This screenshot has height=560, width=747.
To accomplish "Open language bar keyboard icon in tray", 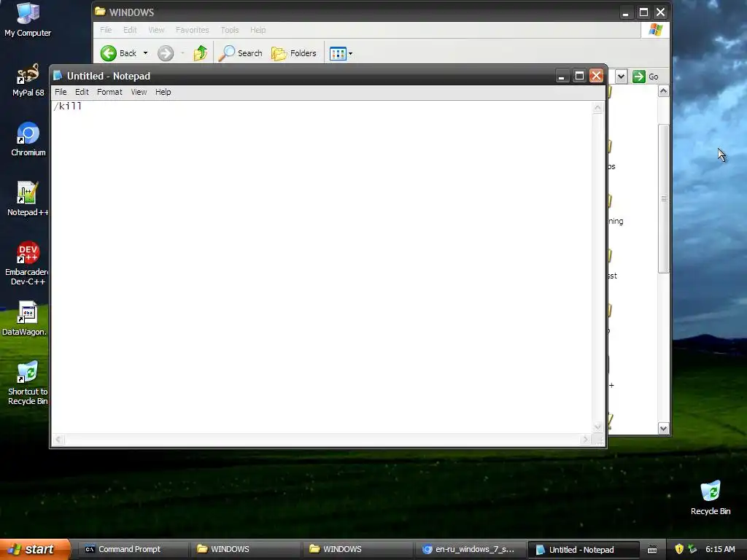I will click(x=652, y=550).
